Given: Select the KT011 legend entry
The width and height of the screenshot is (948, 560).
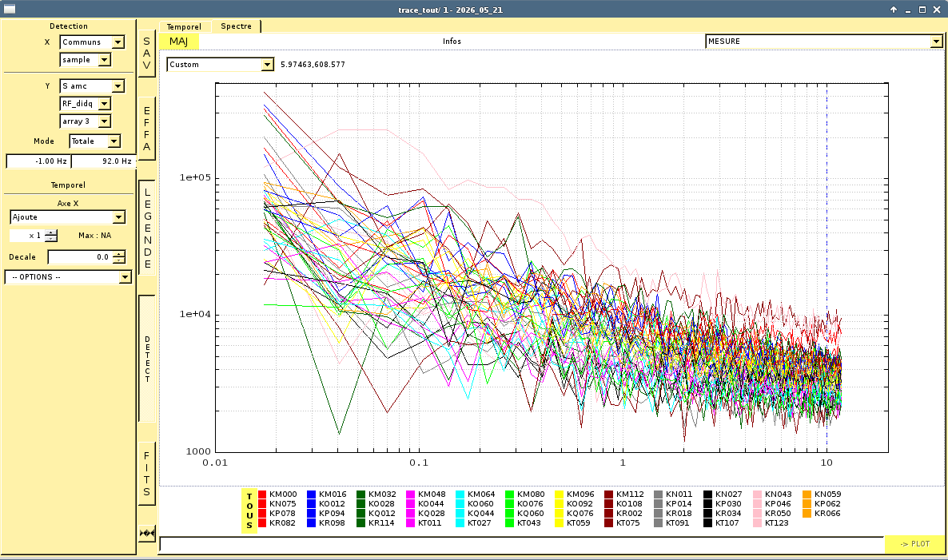Looking at the screenshot, I should [430, 523].
